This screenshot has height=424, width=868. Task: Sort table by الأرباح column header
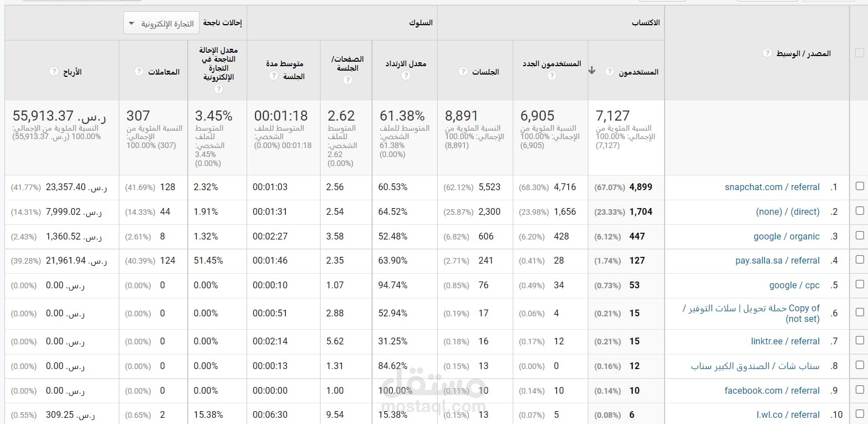click(72, 72)
